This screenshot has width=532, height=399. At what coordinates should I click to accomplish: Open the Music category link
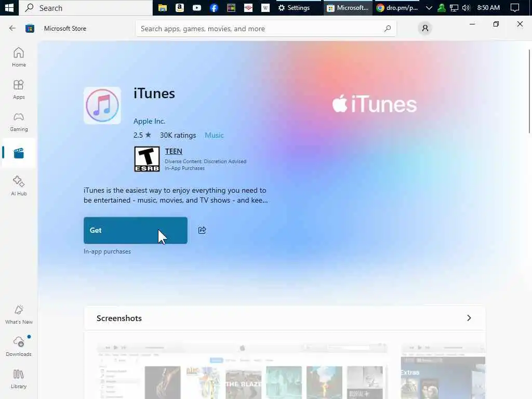(214, 135)
